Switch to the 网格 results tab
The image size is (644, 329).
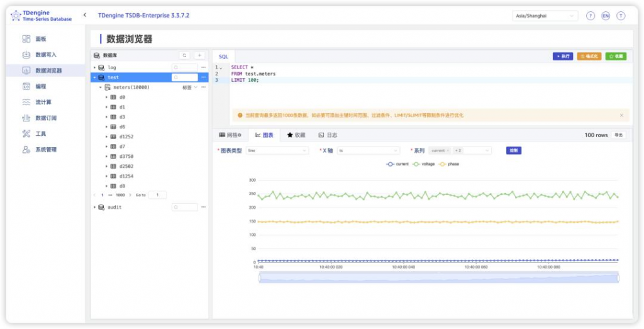coord(230,135)
